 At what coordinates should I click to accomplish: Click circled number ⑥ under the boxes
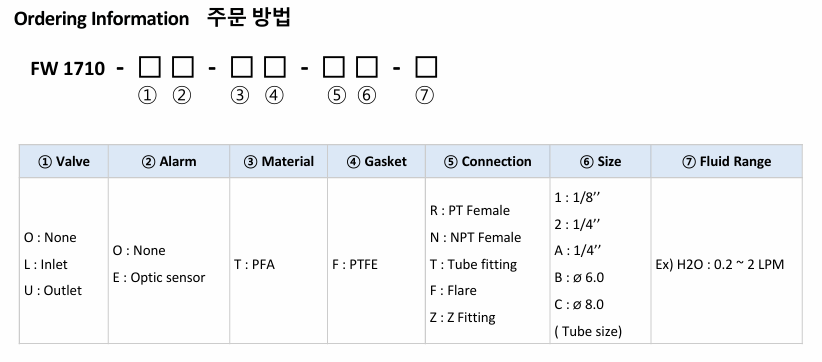[367, 96]
